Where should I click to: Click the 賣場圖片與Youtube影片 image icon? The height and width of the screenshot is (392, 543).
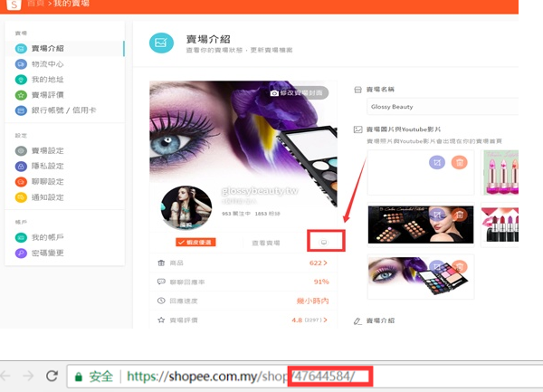tap(357, 129)
